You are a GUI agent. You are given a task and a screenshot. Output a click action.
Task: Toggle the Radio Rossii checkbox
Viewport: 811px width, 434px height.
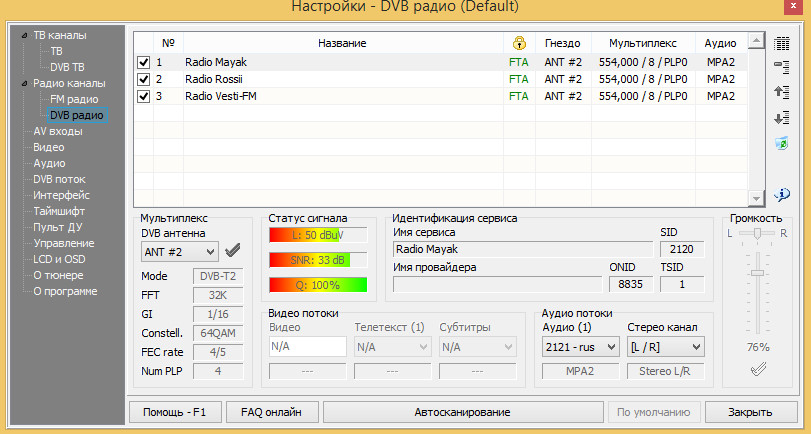click(x=144, y=79)
